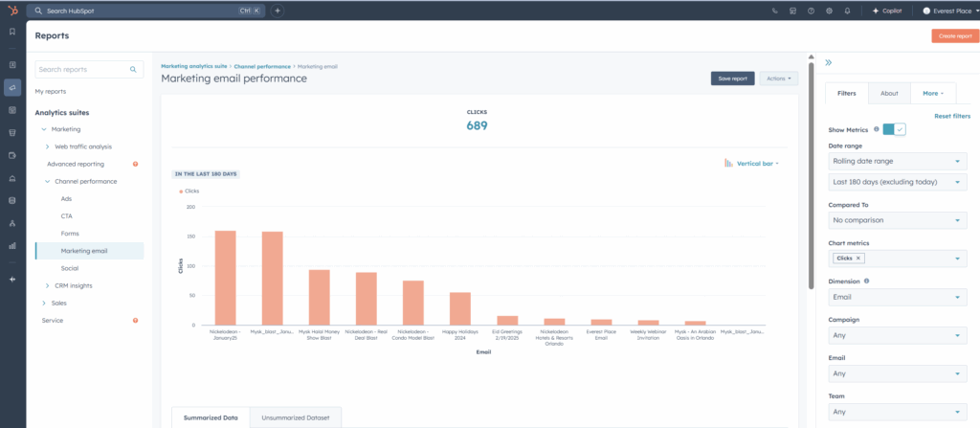Image resolution: width=980 pixels, height=428 pixels.
Task: Click the Reset filters link
Action: click(951, 116)
